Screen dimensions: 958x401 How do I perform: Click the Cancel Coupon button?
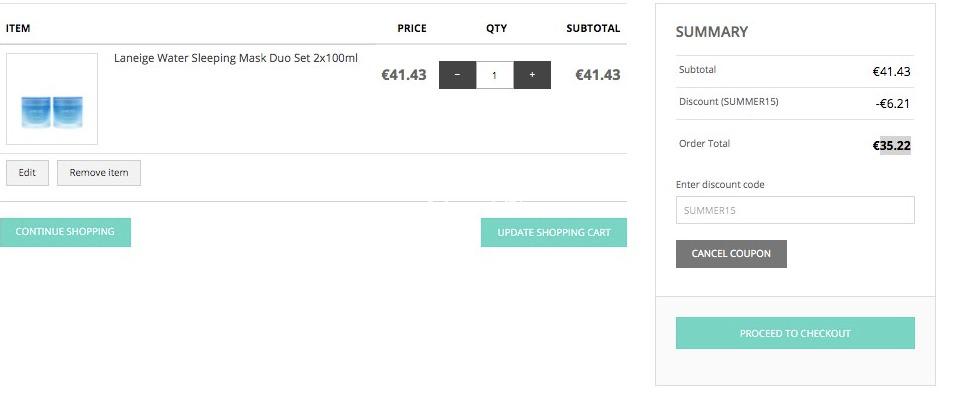tap(731, 254)
